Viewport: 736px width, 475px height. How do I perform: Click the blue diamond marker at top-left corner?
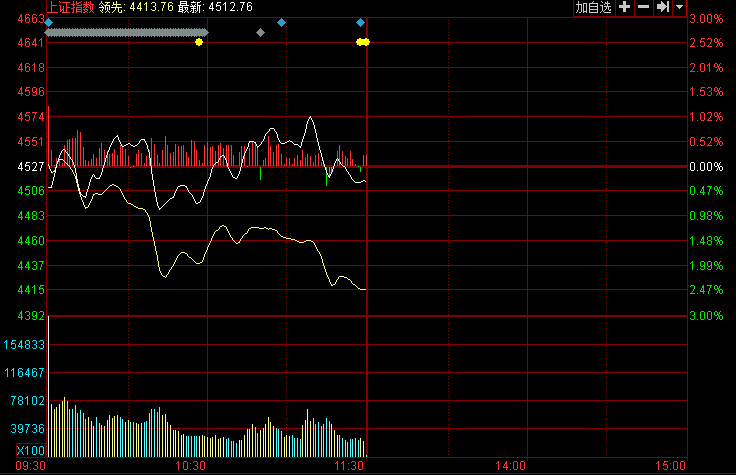[x=49, y=21]
